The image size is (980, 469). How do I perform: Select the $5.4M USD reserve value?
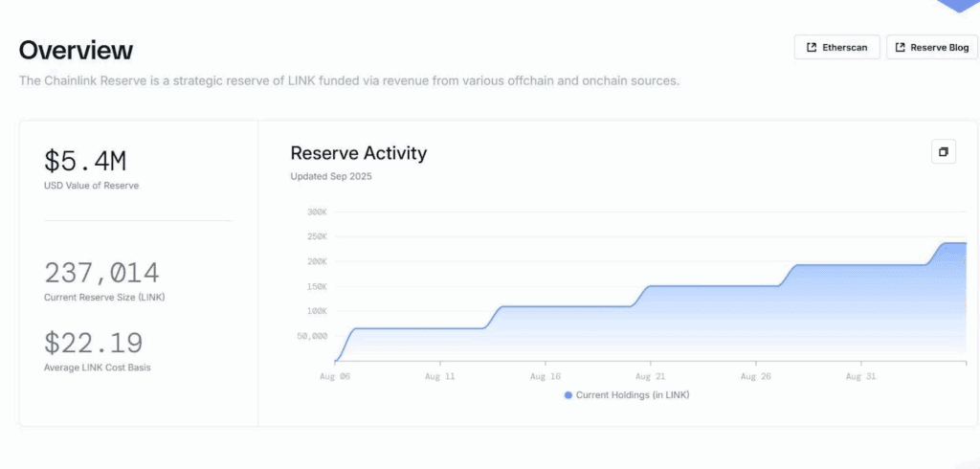[x=83, y=161]
